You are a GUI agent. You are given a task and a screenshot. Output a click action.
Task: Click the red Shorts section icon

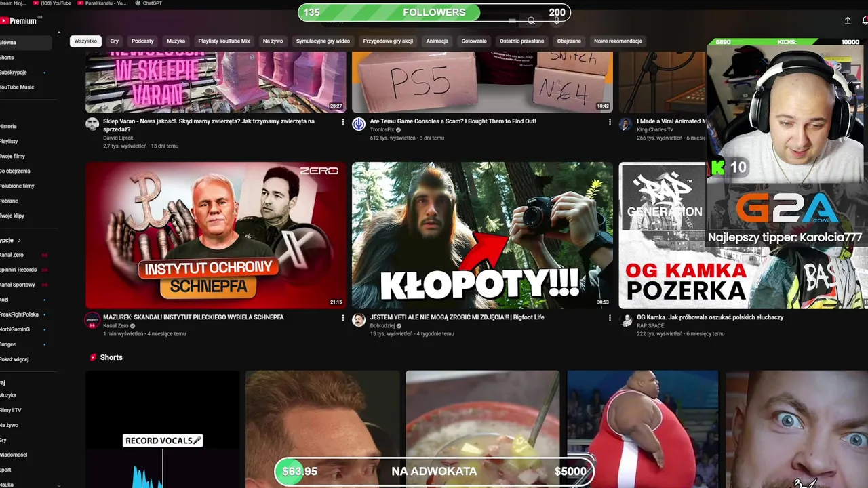click(x=93, y=357)
